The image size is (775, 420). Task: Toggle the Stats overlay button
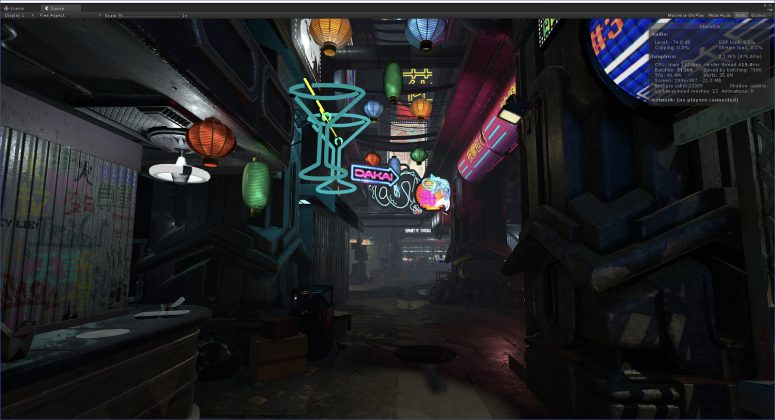[x=740, y=16]
